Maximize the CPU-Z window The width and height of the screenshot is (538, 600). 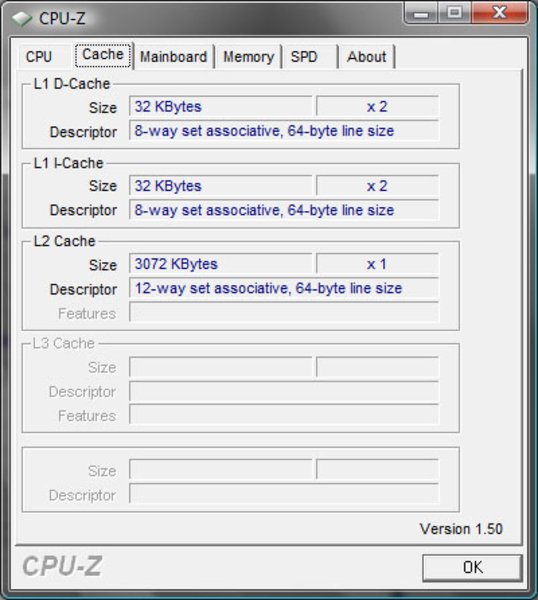pos(455,13)
